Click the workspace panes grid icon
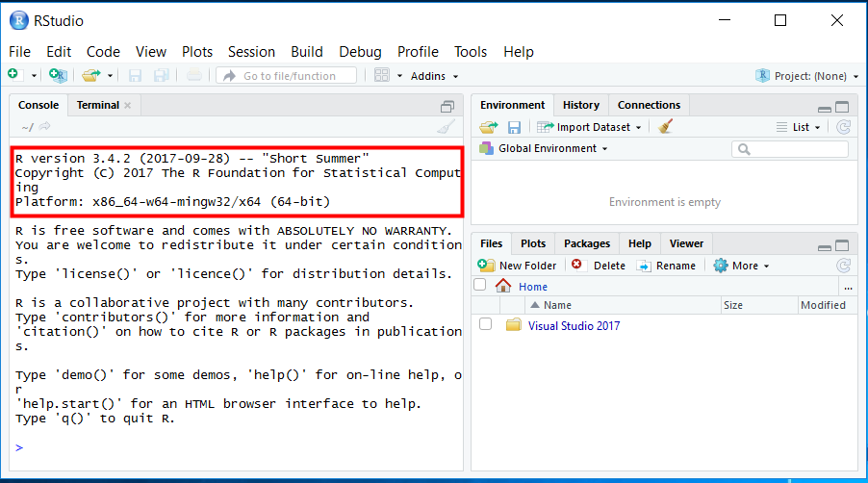868x483 pixels. 382,75
